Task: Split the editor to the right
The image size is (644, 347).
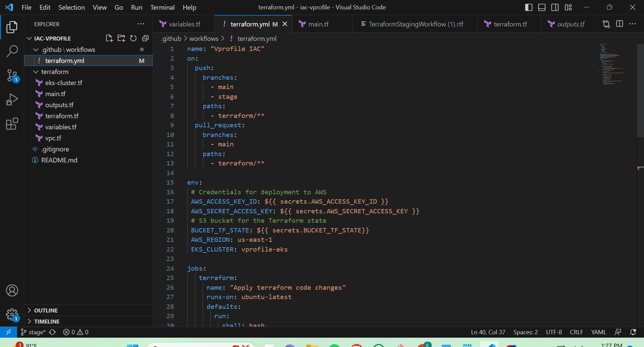Action: tap(620, 24)
